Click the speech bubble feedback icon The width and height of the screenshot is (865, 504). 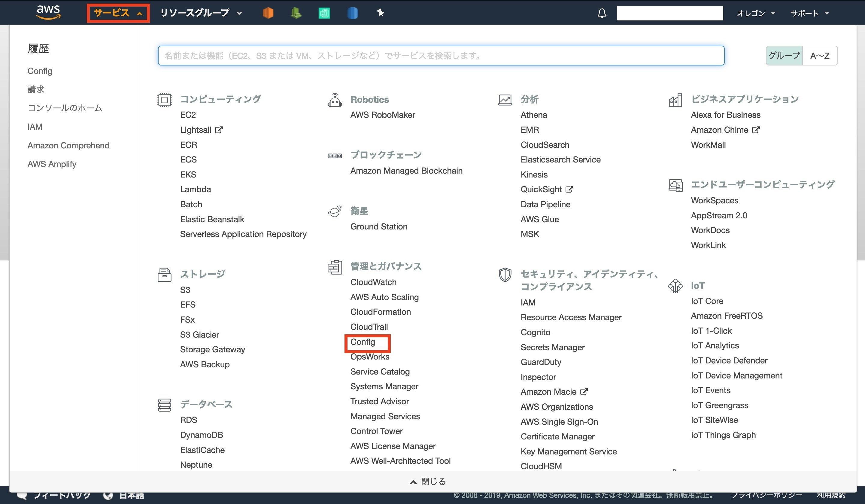(x=22, y=495)
